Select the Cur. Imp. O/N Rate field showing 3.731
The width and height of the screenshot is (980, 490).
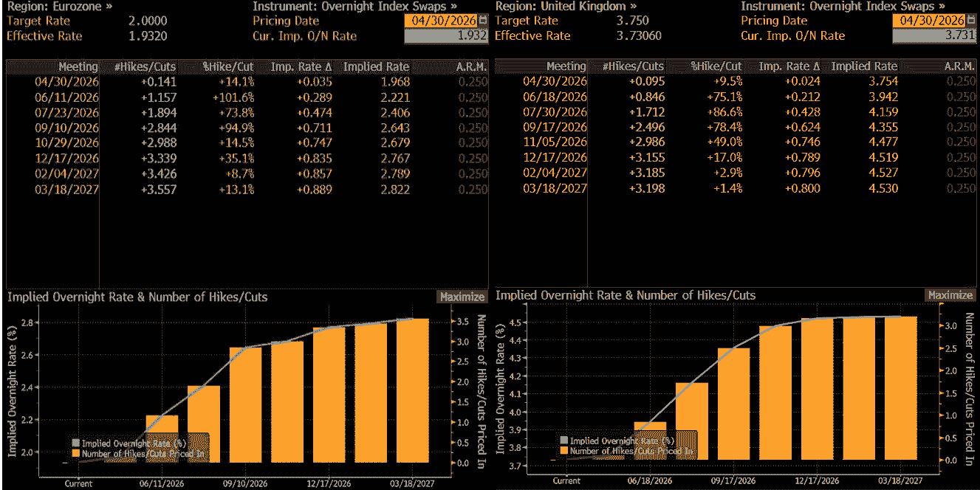933,35
